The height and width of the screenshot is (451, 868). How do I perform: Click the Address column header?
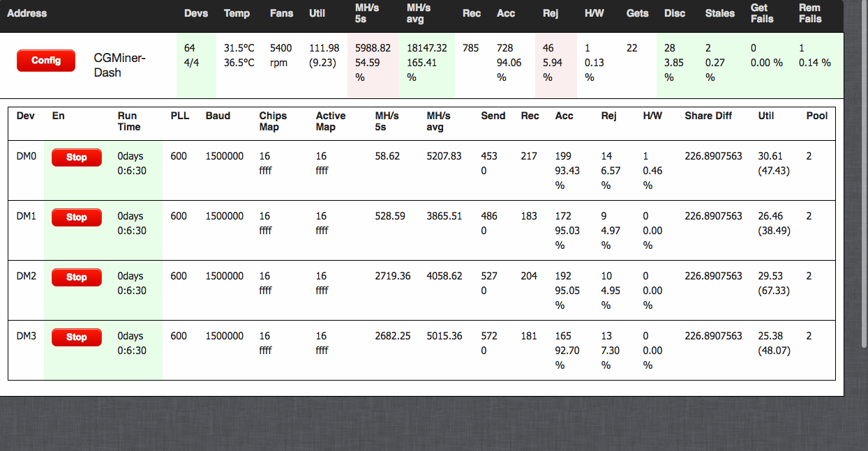pos(27,13)
